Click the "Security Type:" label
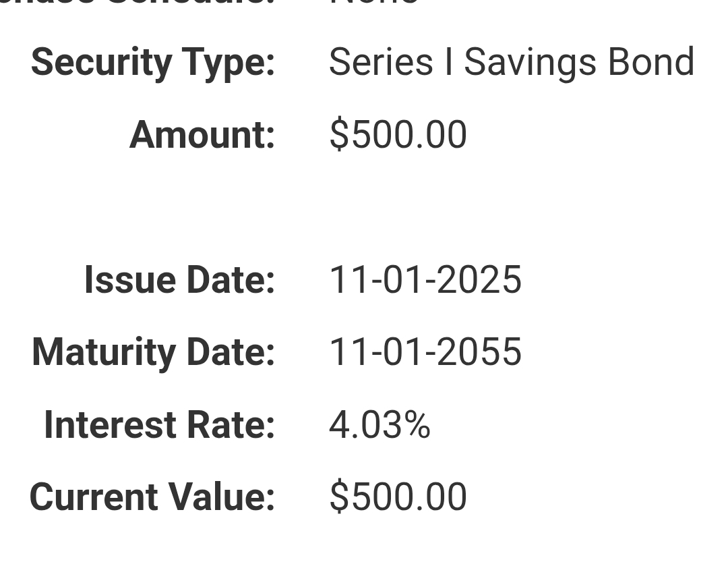Image resolution: width=728 pixels, height=564 pixels. tap(153, 63)
